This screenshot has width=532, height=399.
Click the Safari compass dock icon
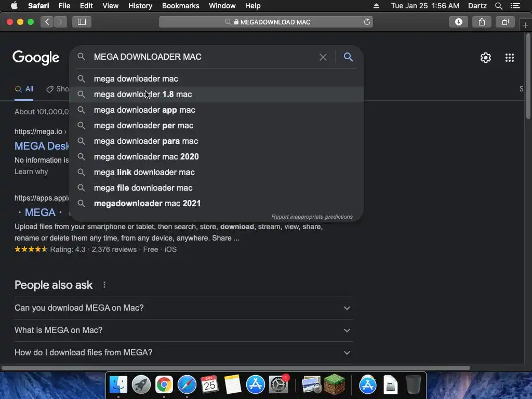pyautogui.click(x=187, y=385)
